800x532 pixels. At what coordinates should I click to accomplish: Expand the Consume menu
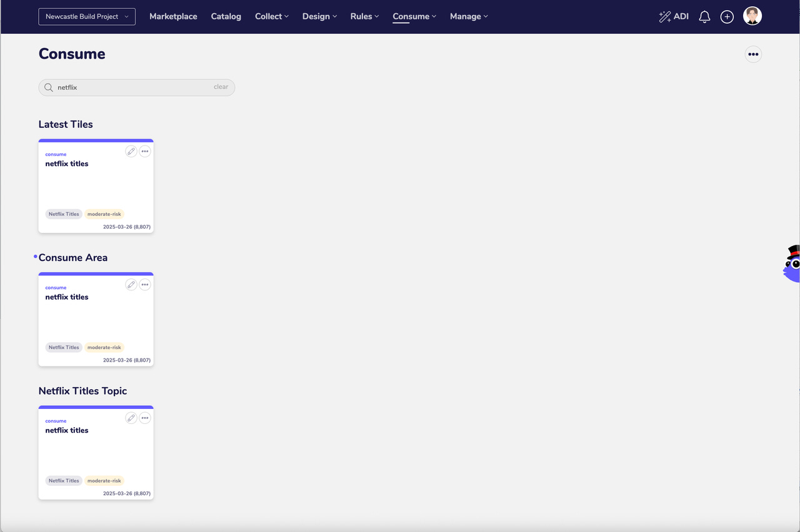tap(414, 16)
